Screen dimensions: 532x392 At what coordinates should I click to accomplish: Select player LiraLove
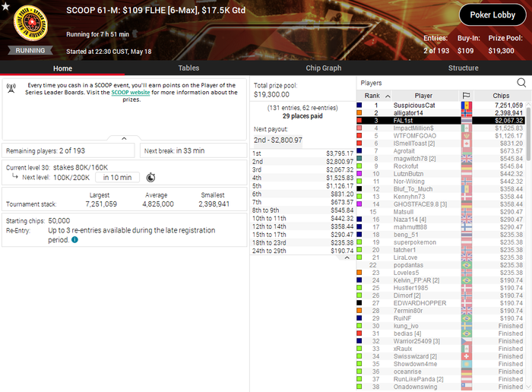click(440, 258)
